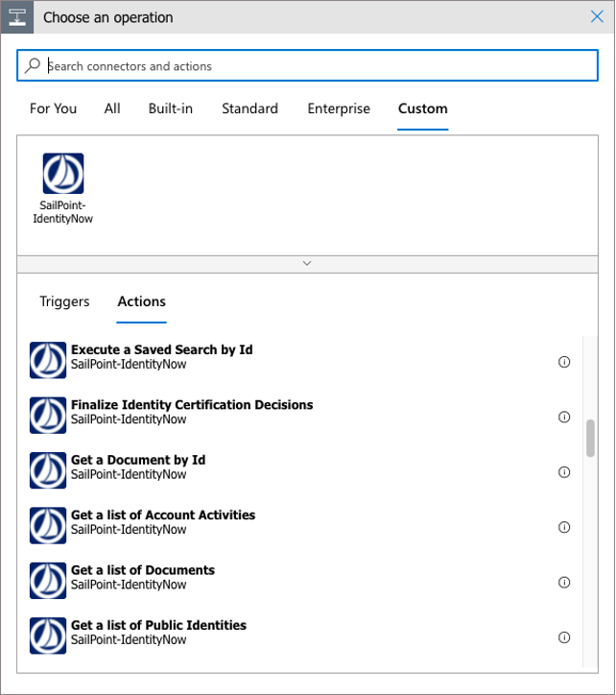Image resolution: width=616 pixels, height=695 pixels.
Task: Select the Custom tab
Action: (x=423, y=108)
